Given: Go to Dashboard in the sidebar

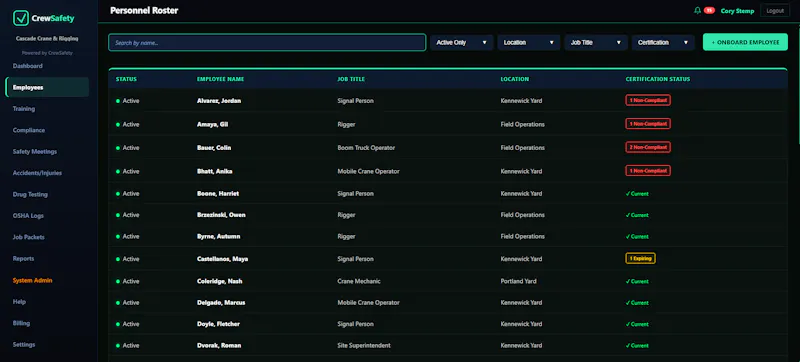Looking at the screenshot, I should point(28,66).
